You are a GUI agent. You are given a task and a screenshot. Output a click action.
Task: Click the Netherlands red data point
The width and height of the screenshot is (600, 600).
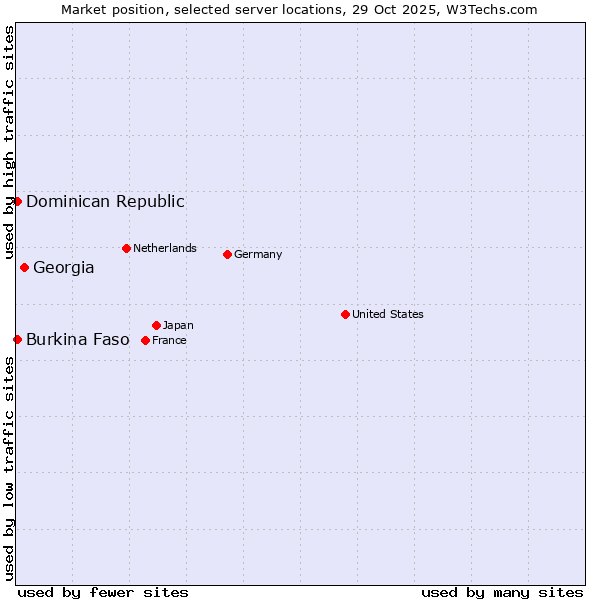coord(126,248)
